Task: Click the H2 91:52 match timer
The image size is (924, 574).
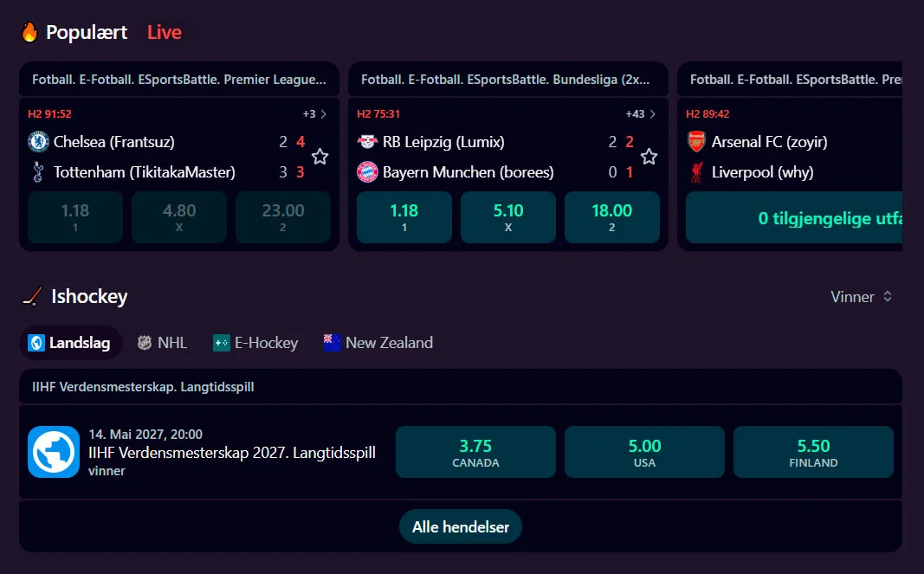Action: click(49, 113)
